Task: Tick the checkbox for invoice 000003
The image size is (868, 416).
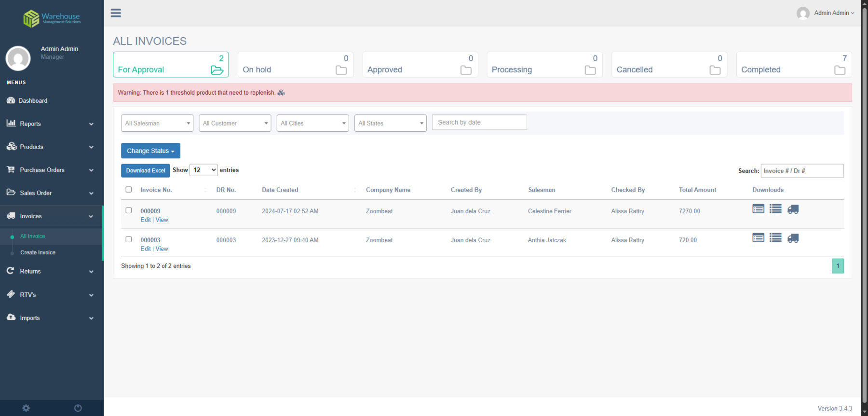Action: pyautogui.click(x=129, y=239)
